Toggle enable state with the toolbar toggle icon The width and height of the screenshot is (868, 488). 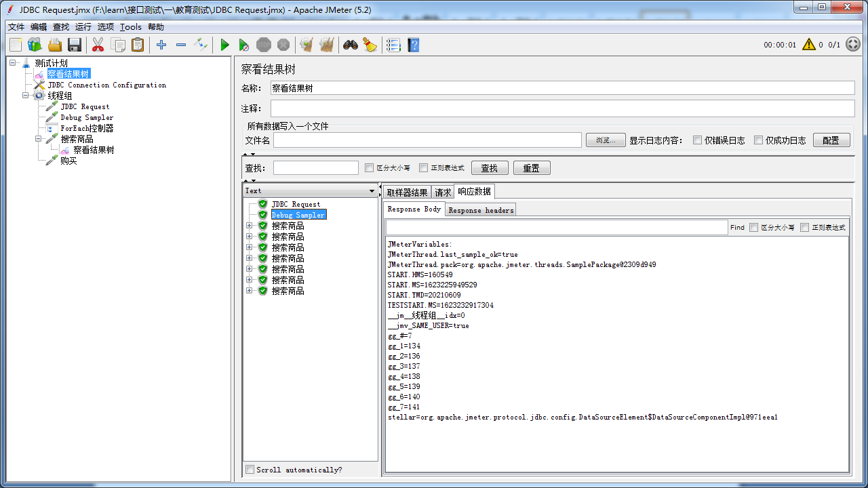(x=201, y=45)
